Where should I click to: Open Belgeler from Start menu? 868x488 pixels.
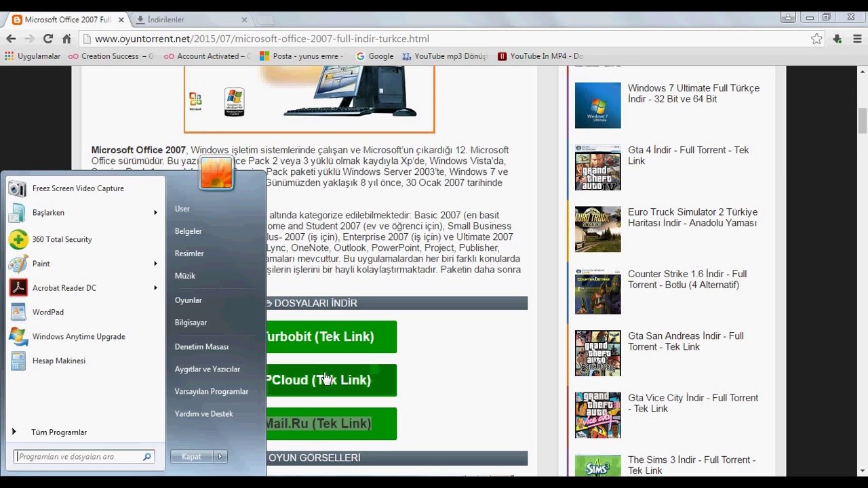click(x=189, y=231)
